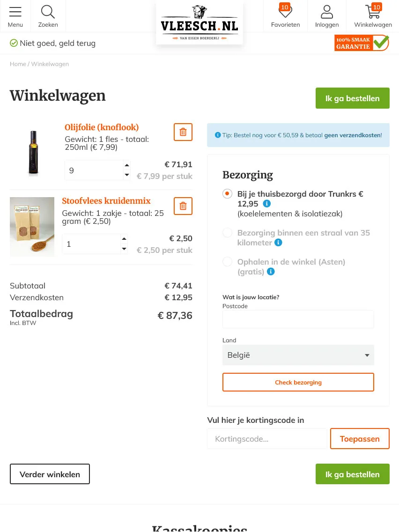This screenshot has height=532, width=399.
Task: Open the Menu hamburger icon
Action: coord(15,12)
